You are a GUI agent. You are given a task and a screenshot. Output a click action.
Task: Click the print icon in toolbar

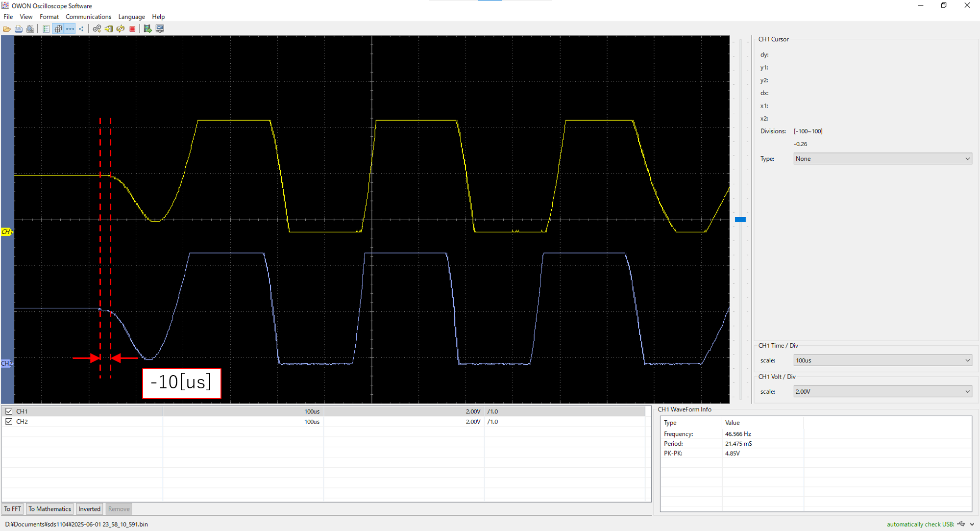[x=19, y=29]
